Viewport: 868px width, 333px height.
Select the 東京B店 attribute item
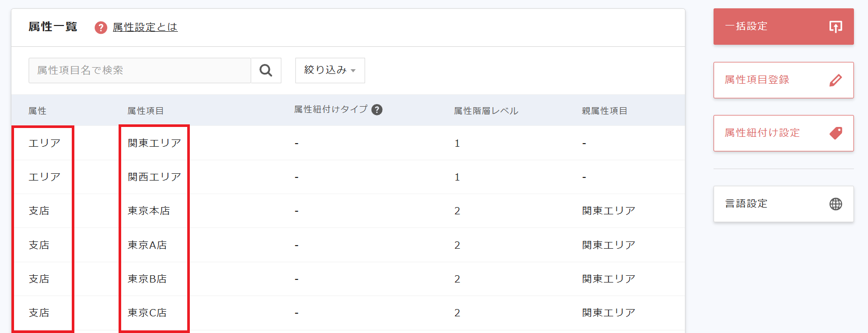[147, 279]
